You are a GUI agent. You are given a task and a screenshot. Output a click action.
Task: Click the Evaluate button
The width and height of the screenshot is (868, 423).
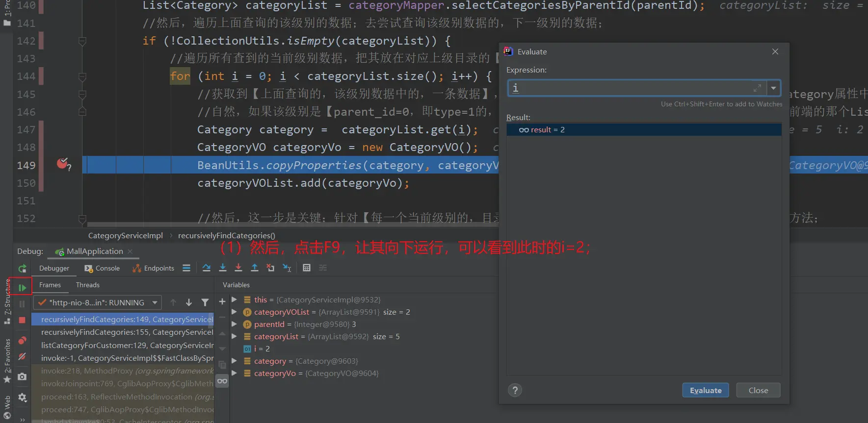click(705, 390)
